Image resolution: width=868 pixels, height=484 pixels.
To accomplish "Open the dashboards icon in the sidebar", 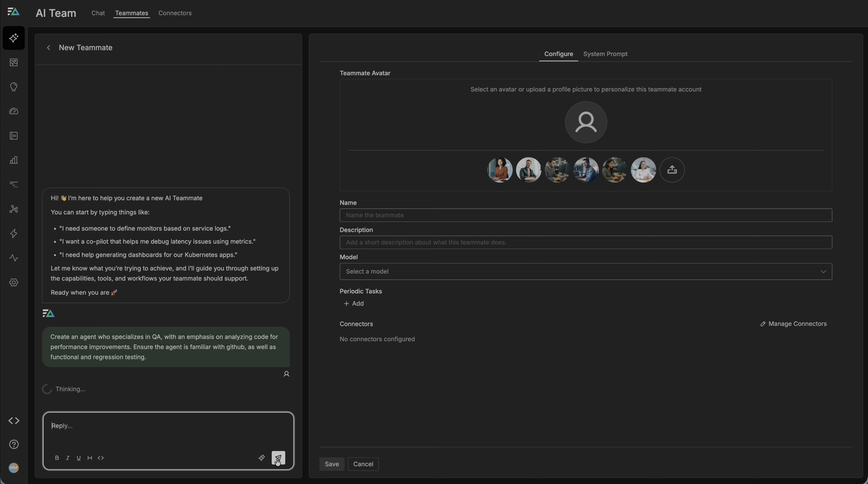I will [14, 62].
